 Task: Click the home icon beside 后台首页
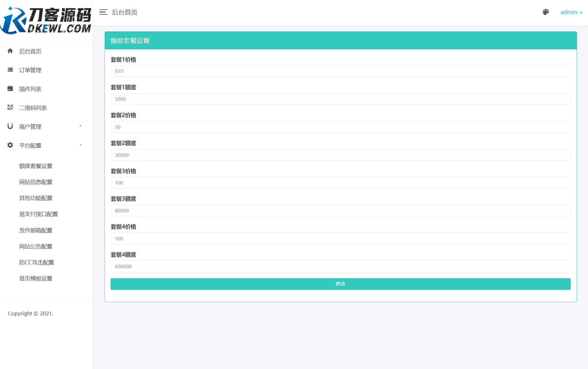tap(10, 51)
